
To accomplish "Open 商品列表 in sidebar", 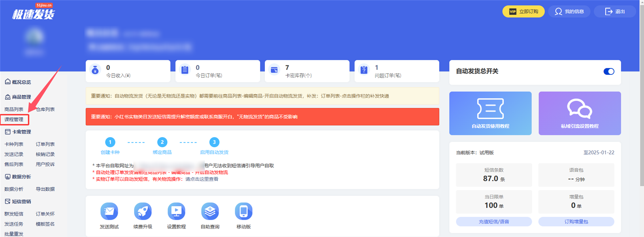I will pos(14,109).
